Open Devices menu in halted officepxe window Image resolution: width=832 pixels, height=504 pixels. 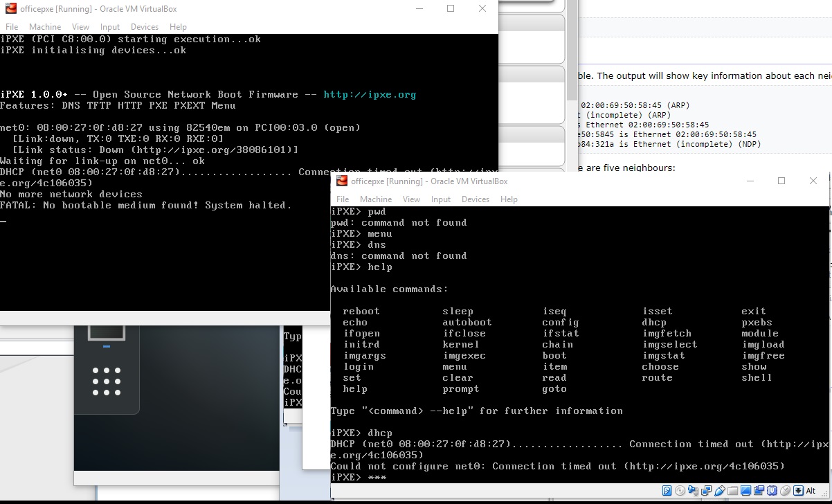pos(145,27)
